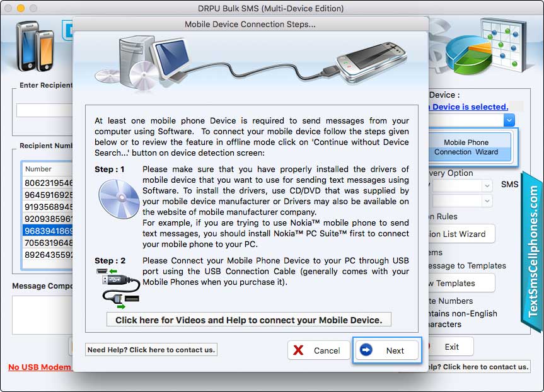Click the two phones logo in main window
Image resolution: width=544 pixels, height=392 pixels.
click(x=35, y=47)
